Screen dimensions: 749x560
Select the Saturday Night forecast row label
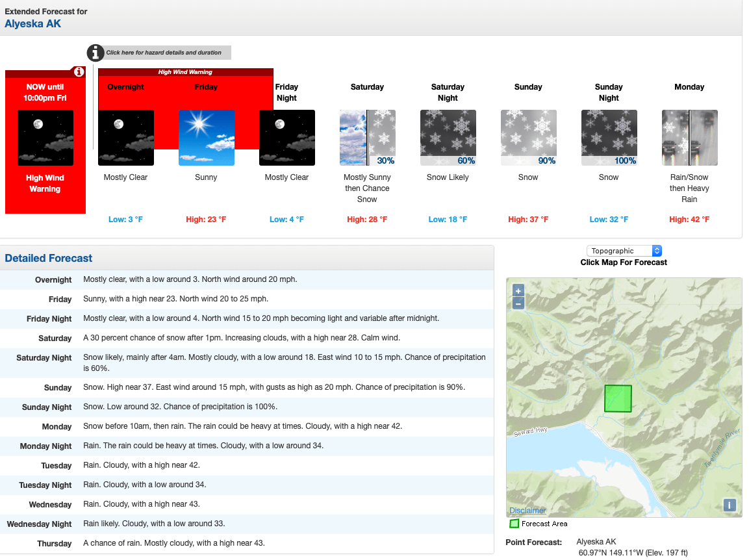pos(44,358)
